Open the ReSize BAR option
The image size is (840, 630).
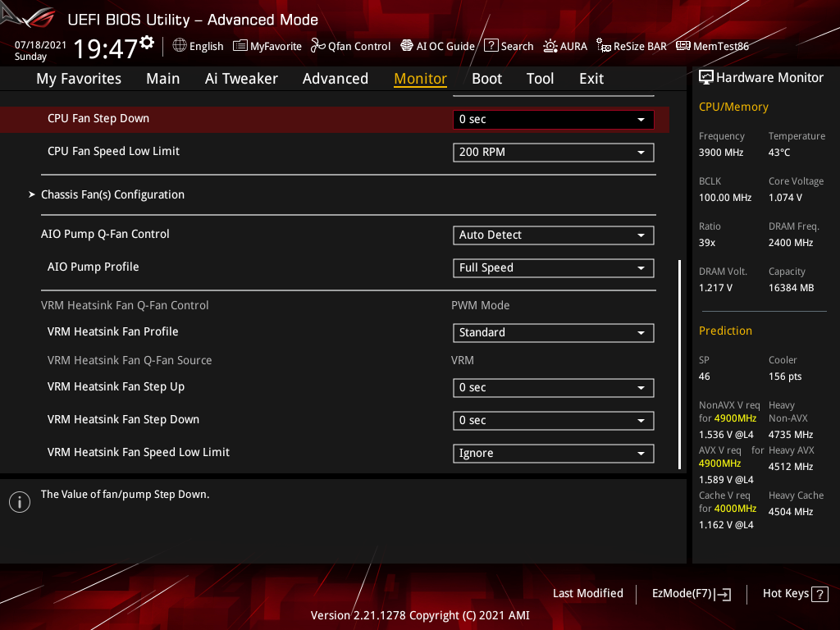(x=631, y=46)
